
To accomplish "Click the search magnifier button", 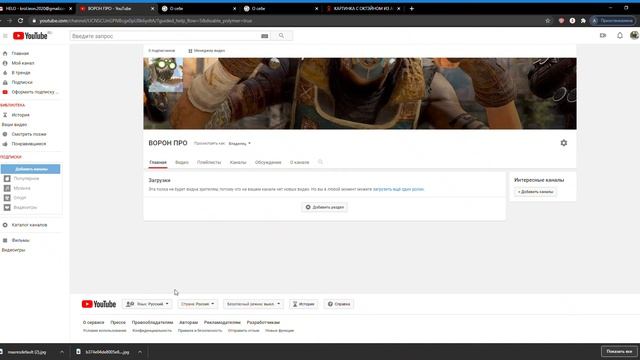I will (281, 36).
